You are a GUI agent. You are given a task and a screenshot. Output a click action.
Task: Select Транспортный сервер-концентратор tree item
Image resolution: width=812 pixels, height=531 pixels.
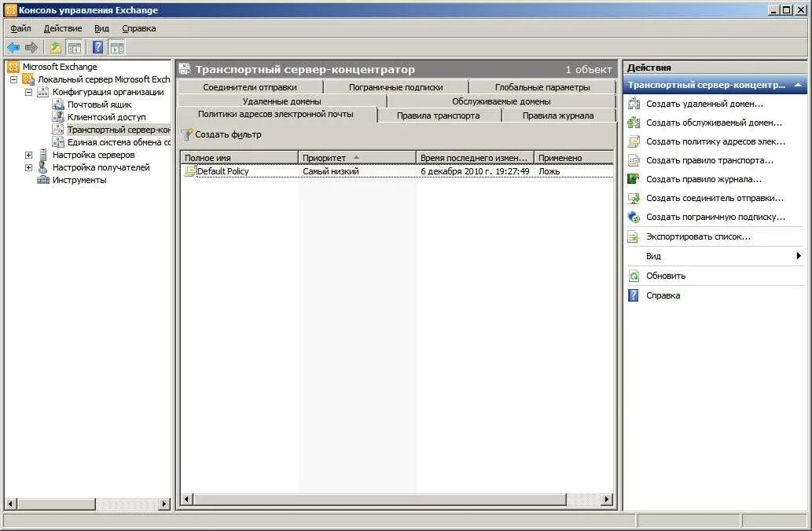[119, 130]
